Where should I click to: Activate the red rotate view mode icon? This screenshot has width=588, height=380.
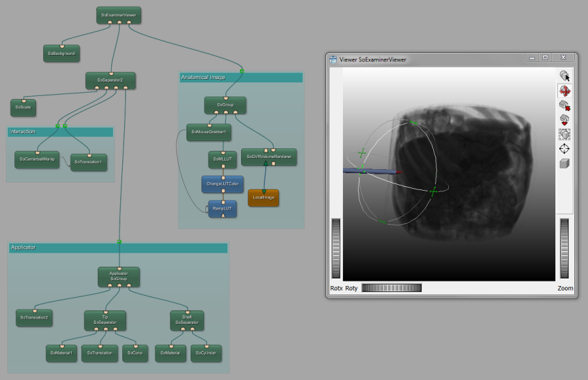click(564, 91)
